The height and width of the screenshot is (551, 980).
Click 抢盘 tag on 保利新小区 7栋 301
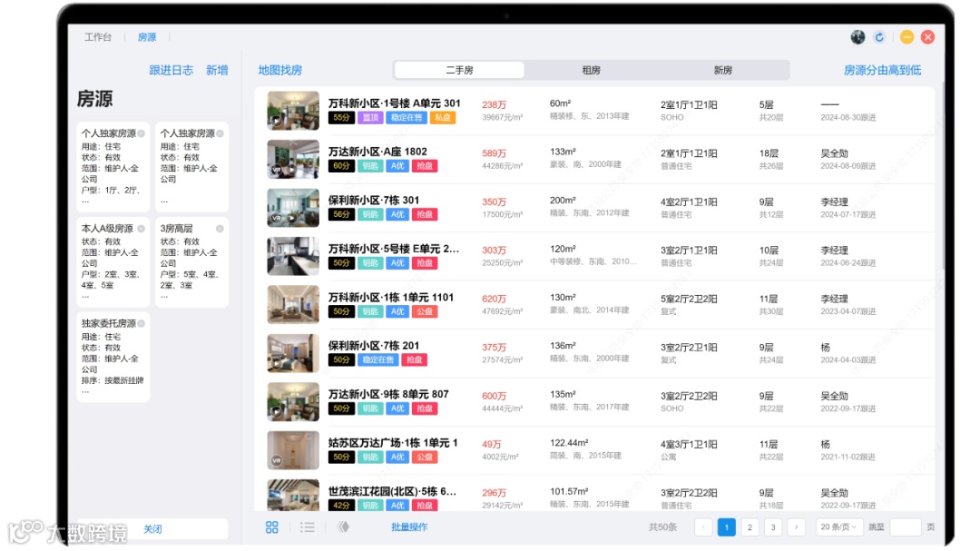click(425, 214)
